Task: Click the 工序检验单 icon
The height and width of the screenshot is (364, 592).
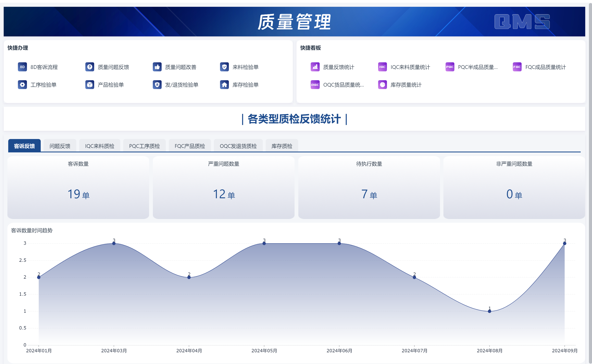Action: (22, 85)
